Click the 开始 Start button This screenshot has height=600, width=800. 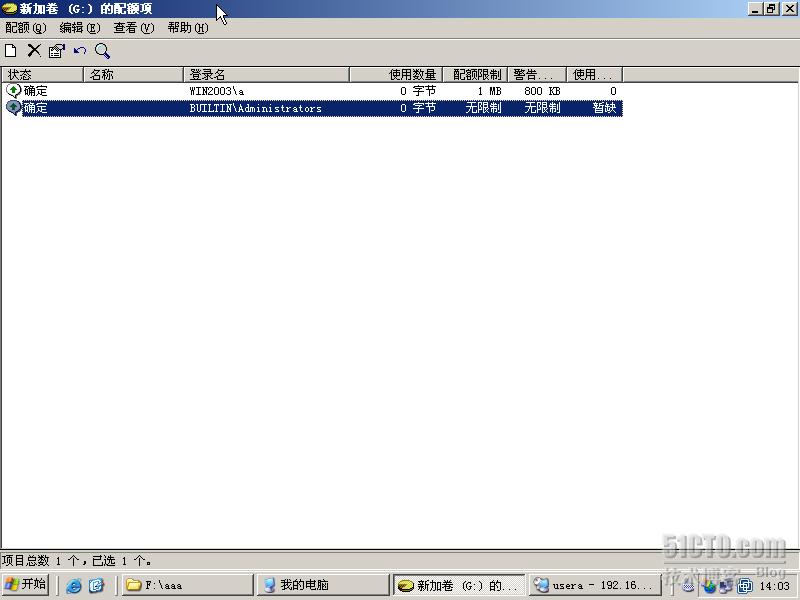pyautogui.click(x=26, y=585)
